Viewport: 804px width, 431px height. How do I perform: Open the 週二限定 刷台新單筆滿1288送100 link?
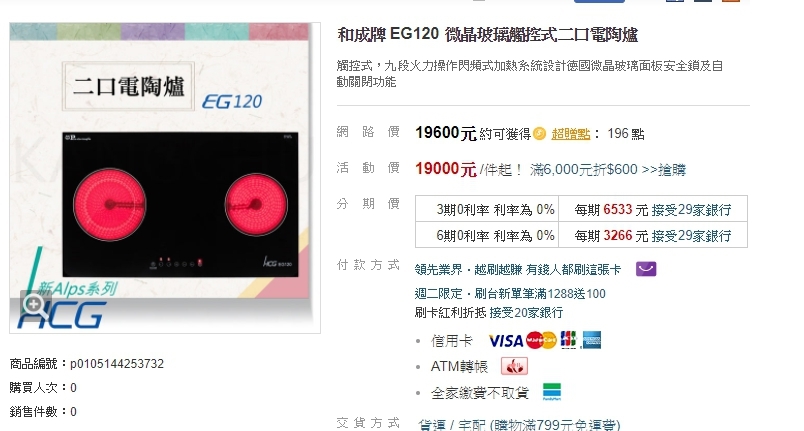[510, 294]
